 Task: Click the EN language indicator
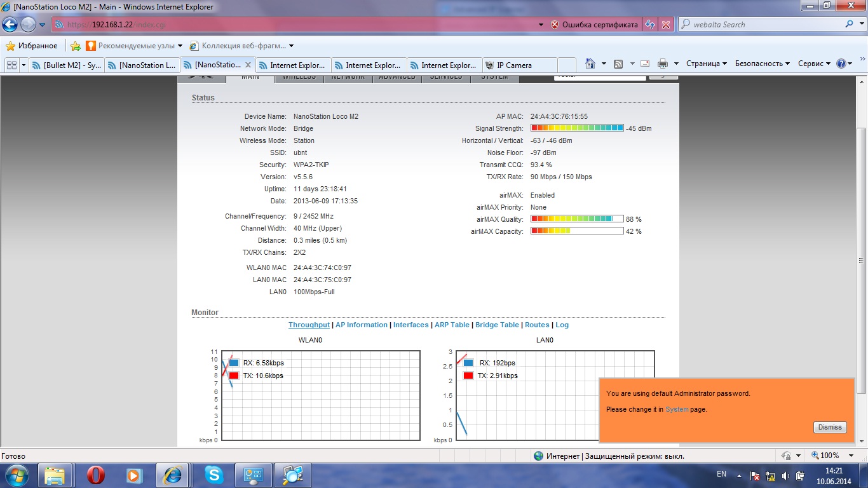[x=721, y=474]
